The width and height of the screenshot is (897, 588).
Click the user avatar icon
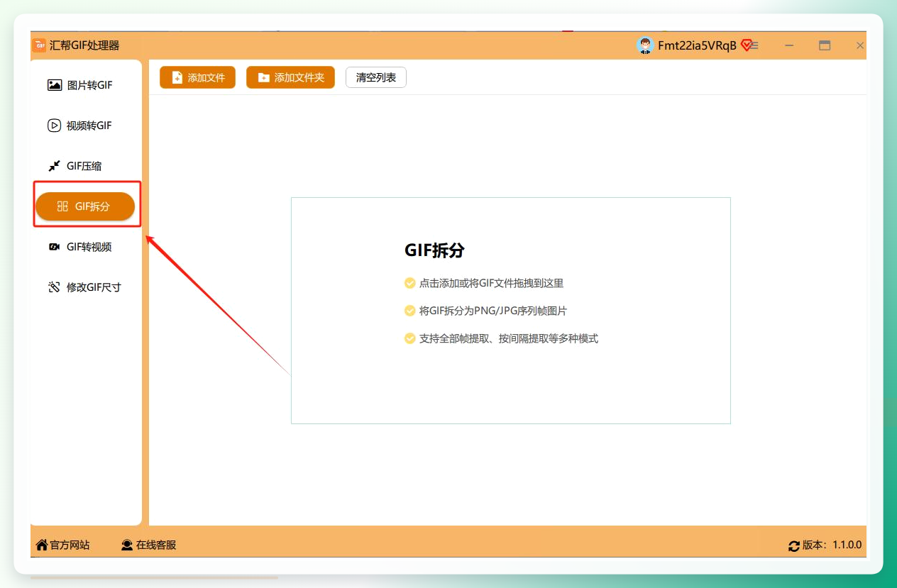click(645, 45)
